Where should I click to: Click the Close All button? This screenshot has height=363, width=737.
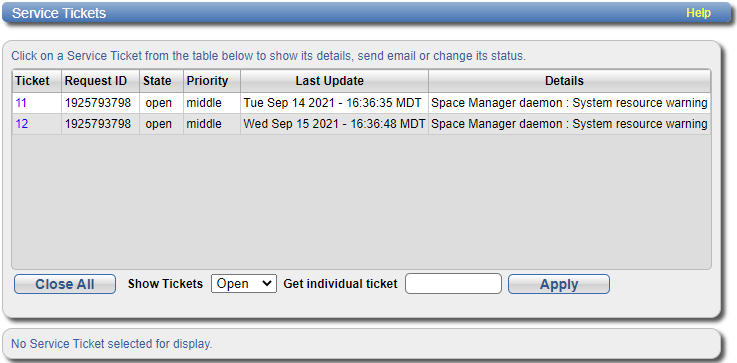click(x=65, y=284)
